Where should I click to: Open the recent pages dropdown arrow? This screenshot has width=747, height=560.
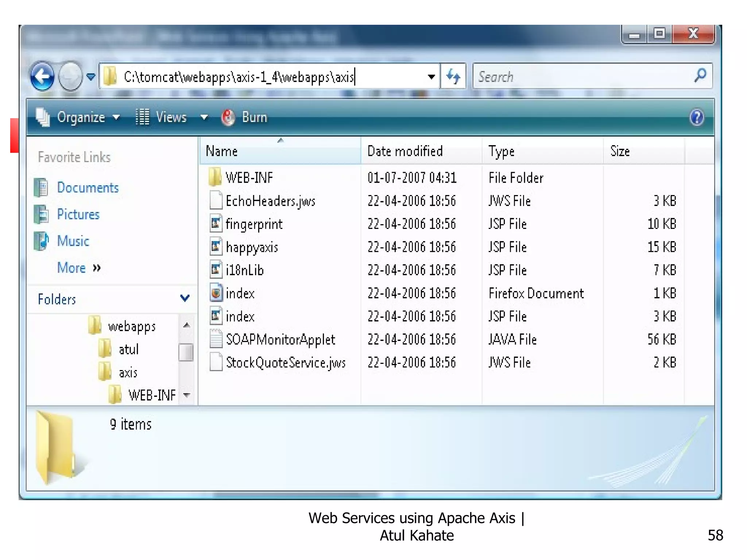click(x=91, y=77)
